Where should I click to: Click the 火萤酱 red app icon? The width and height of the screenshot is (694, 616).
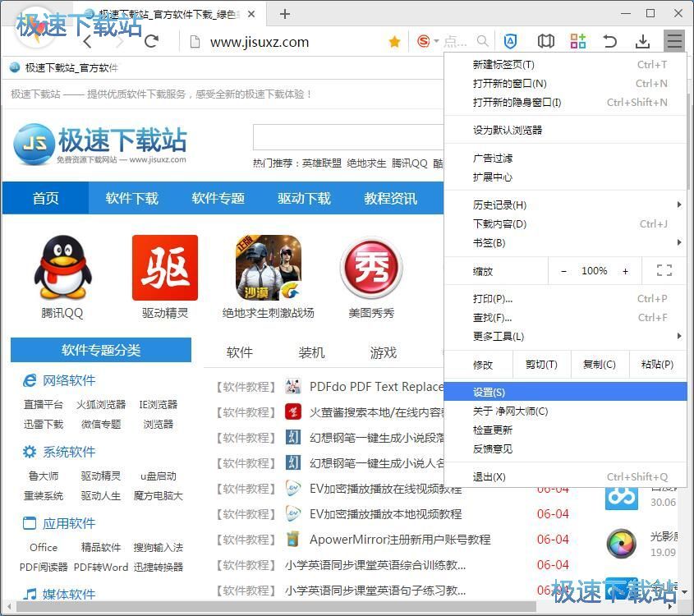coord(293,412)
